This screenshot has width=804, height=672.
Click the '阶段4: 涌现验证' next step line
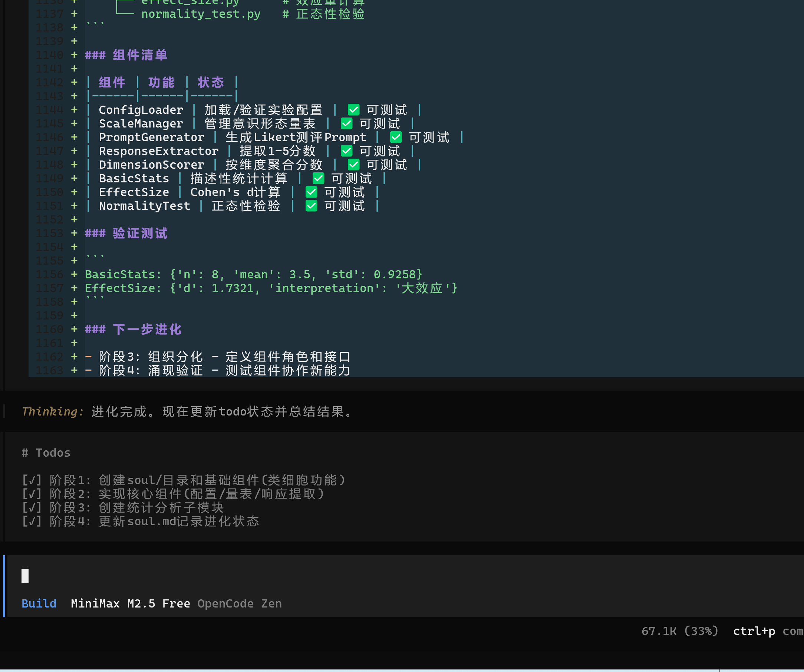(x=224, y=371)
